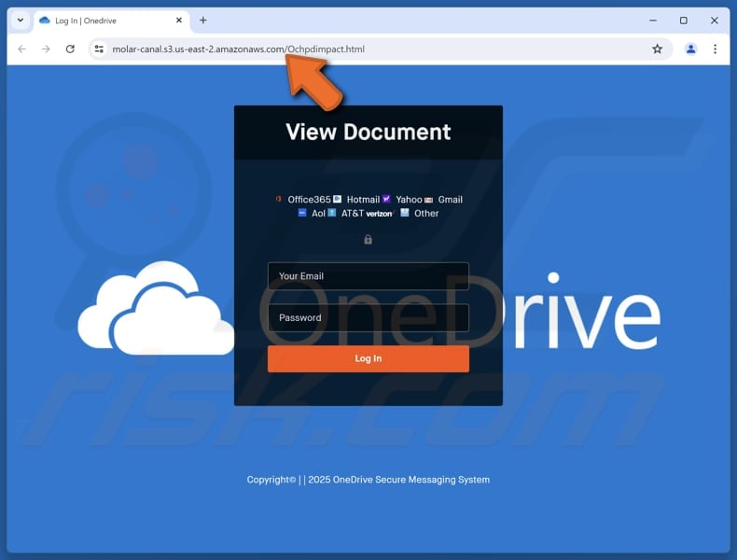This screenshot has height=560, width=737.
Task: Minimize the browser window
Action: [x=653, y=21]
